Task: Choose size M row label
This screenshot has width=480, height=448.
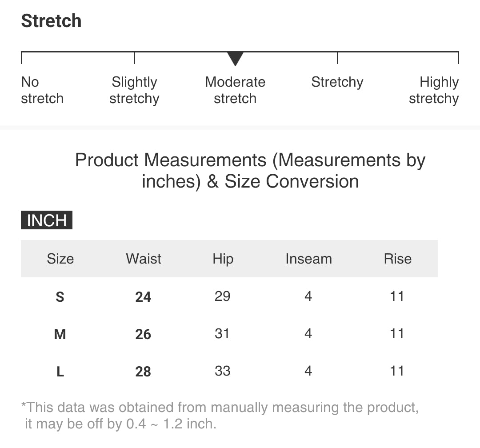Action: click(60, 334)
